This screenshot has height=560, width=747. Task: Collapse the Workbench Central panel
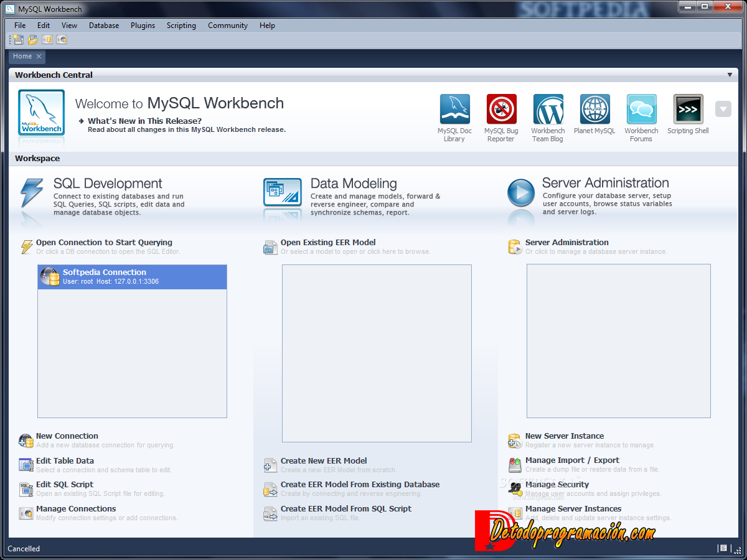coord(730,75)
